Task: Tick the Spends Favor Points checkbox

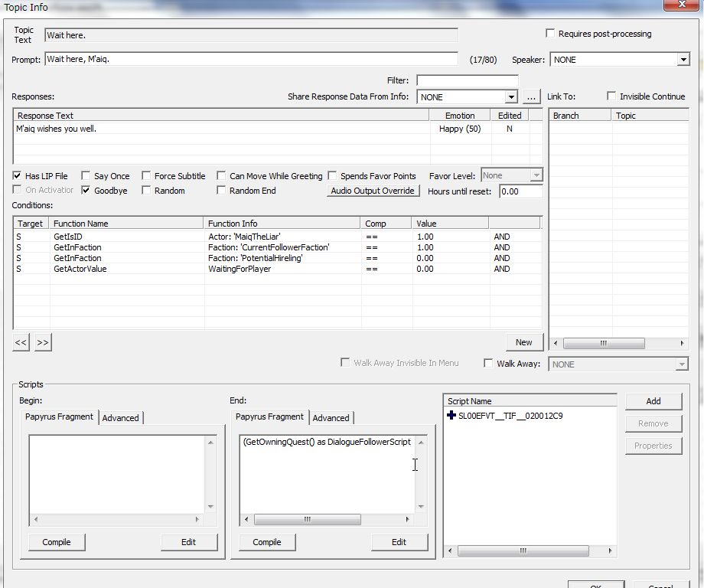Action: (332, 175)
